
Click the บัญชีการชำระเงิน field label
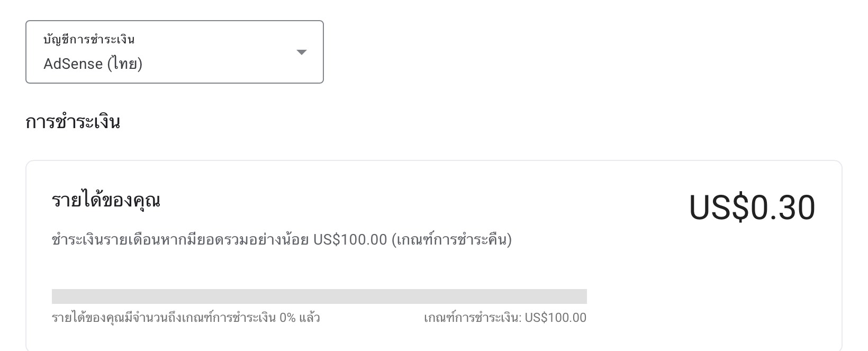click(89, 39)
